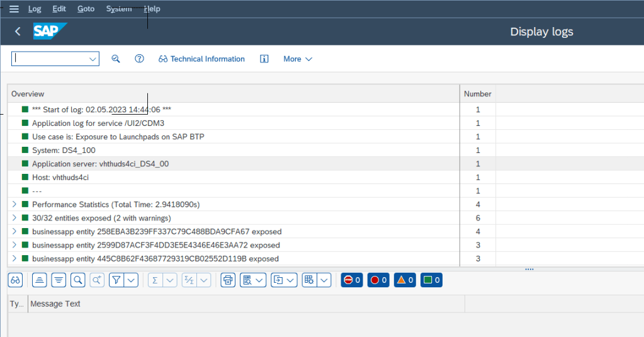The width and height of the screenshot is (644, 337).
Task: Expand the 30/32 entities exposed row
Action: [14, 218]
